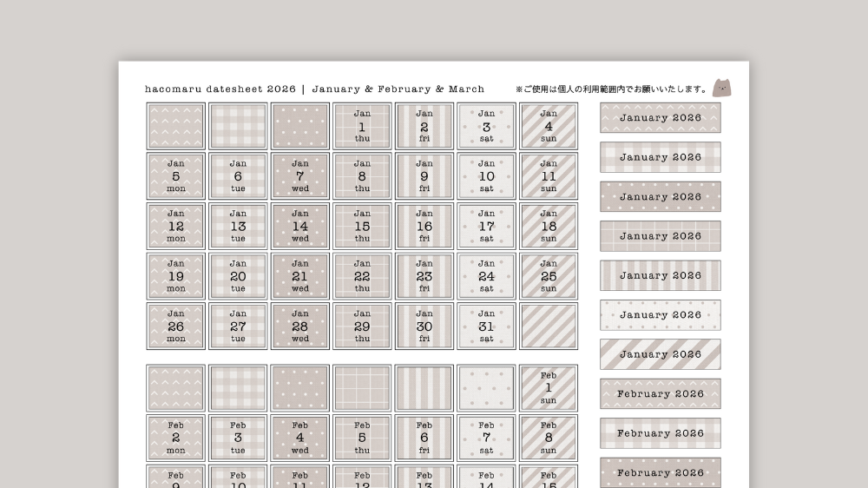Select the chevron-patterned January 2026 label

[x=660, y=118]
